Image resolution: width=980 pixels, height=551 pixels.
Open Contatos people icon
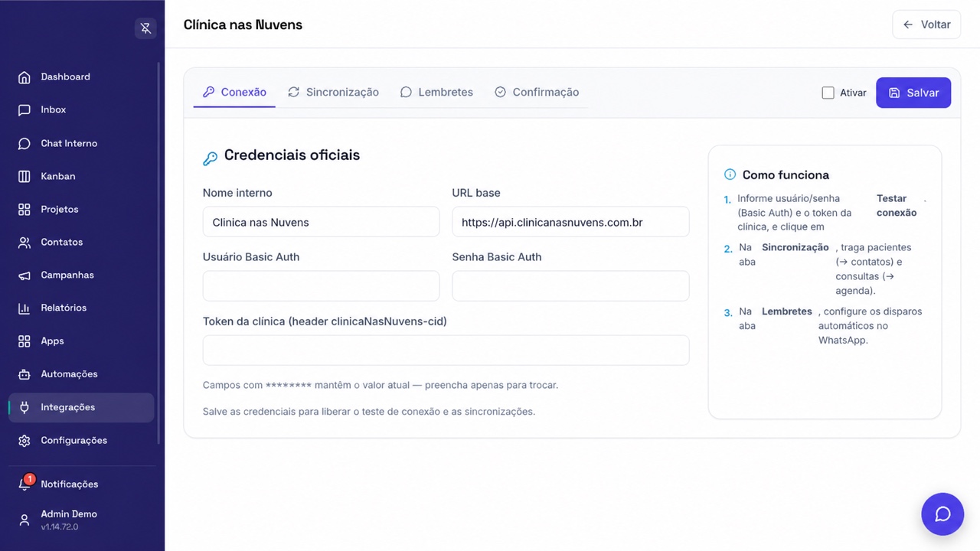(24, 243)
